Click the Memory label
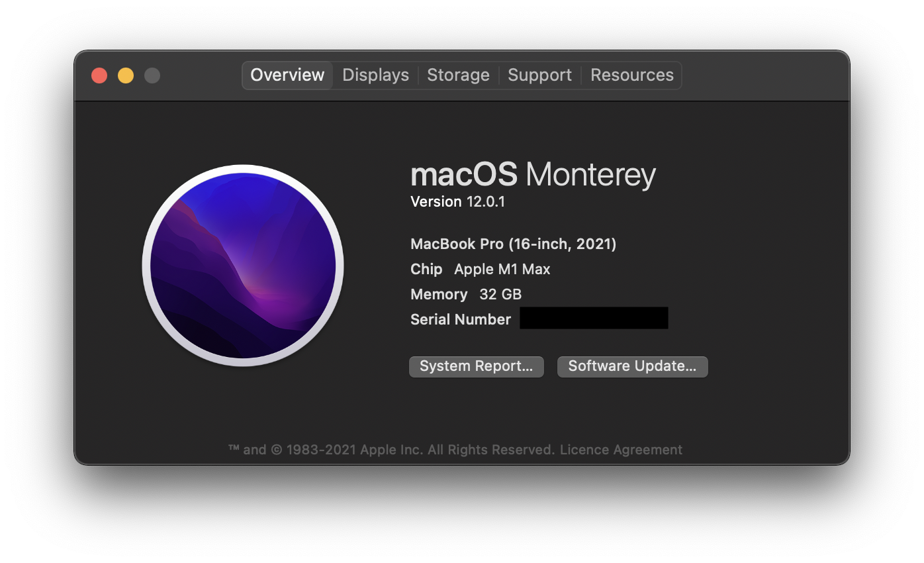The image size is (924, 563). [439, 295]
